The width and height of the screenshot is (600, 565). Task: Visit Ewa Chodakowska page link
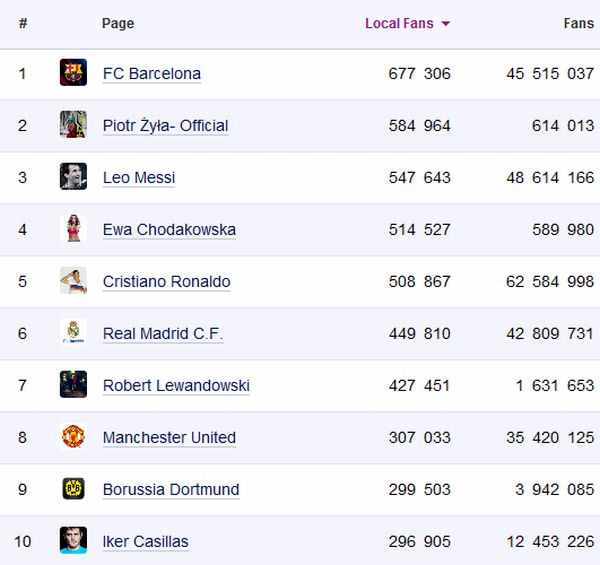pyautogui.click(x=169, y=230)
